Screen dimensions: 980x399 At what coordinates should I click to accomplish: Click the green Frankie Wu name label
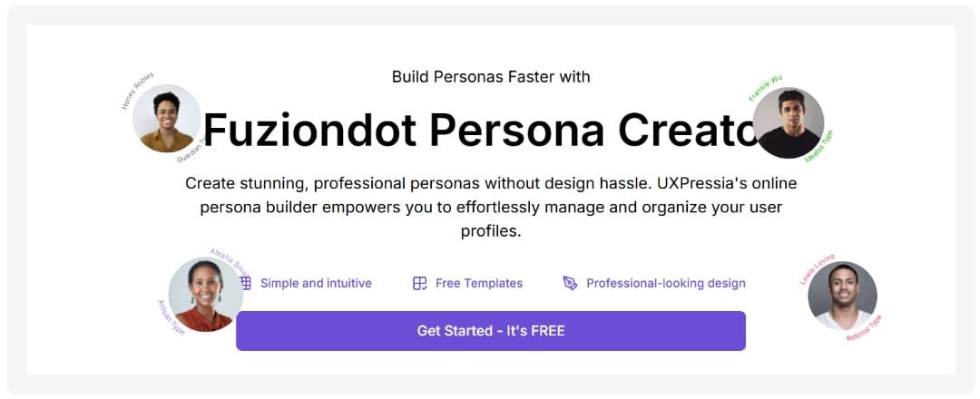coord(765,88)
